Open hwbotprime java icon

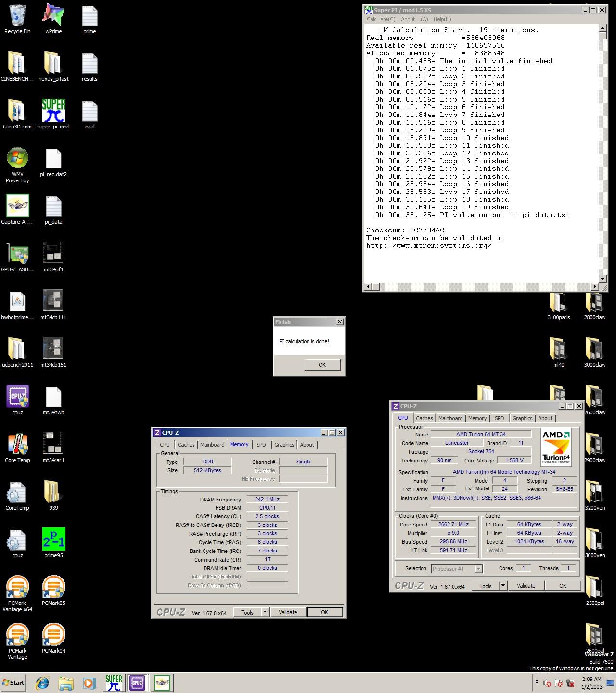coord(17,305)
